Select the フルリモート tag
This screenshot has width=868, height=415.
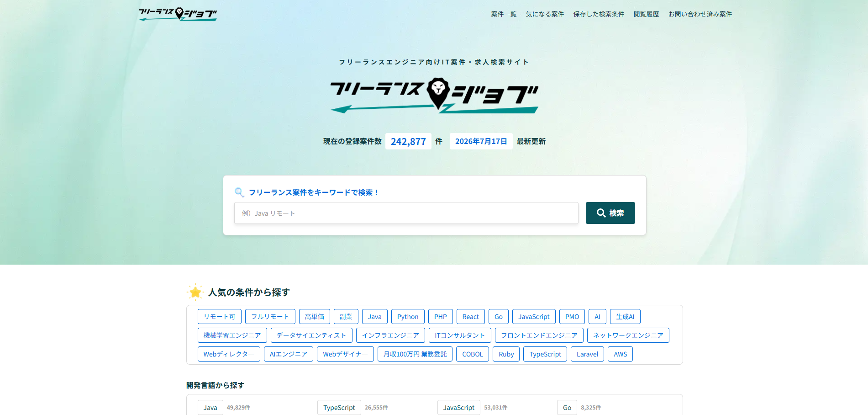point(270,317)
